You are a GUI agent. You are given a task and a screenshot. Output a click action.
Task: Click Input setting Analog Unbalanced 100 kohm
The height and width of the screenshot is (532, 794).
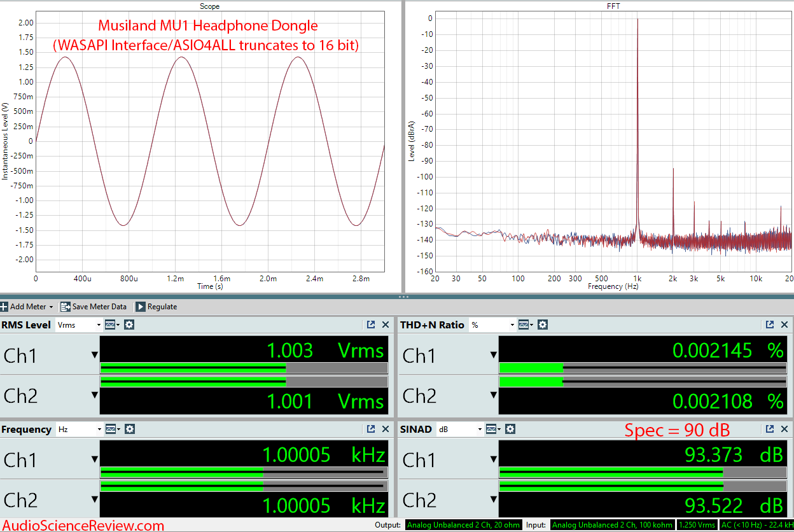pyautogui.click(x=613, y=525)
